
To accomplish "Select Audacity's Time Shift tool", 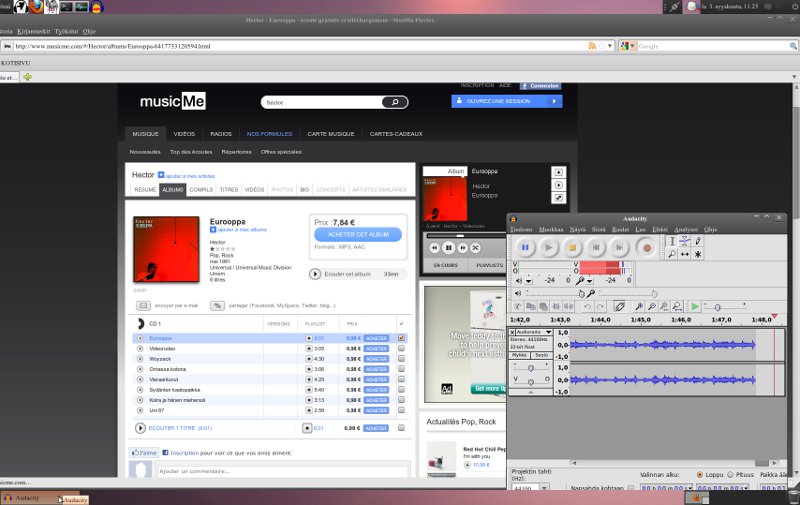I will 685,254.
